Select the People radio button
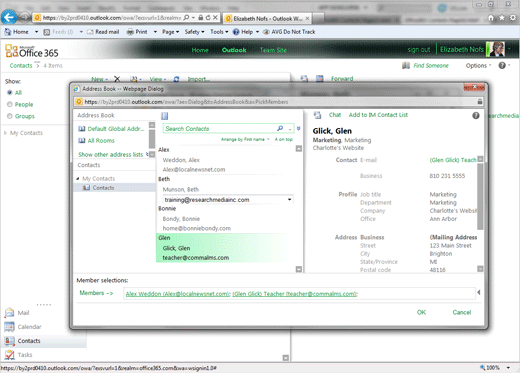Image resolution: width=520 pixels, height=373 pixels. coord(10,104)
